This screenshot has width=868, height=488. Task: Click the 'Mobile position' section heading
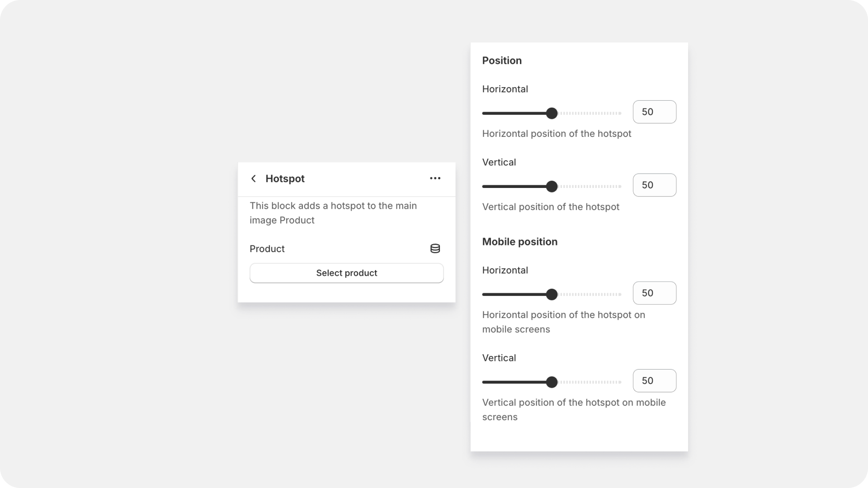pyautogui.click(x=520, y=242)
